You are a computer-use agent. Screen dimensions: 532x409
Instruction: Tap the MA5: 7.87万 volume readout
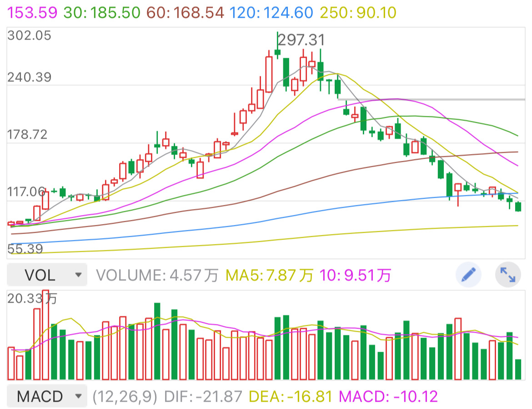[x=269, y=275]
